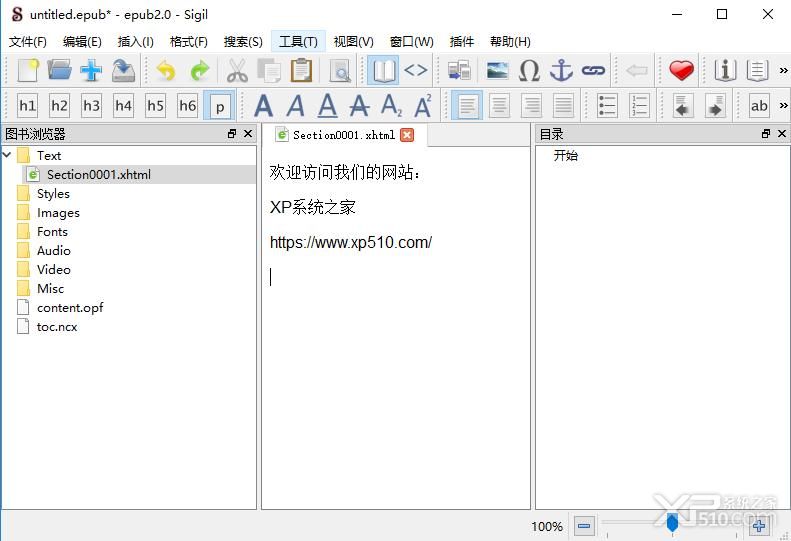
Task: Toggle superscript formatting
Action: (423, 105)
